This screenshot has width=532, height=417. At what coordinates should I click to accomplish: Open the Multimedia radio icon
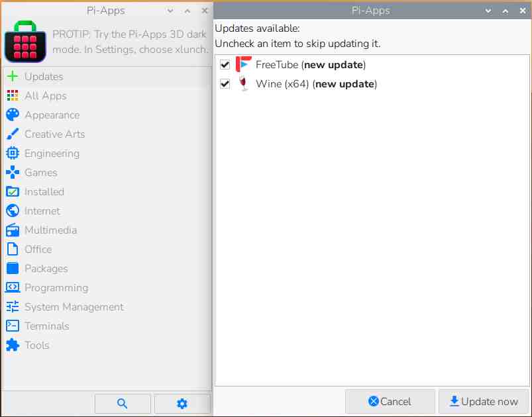(13, 230)
